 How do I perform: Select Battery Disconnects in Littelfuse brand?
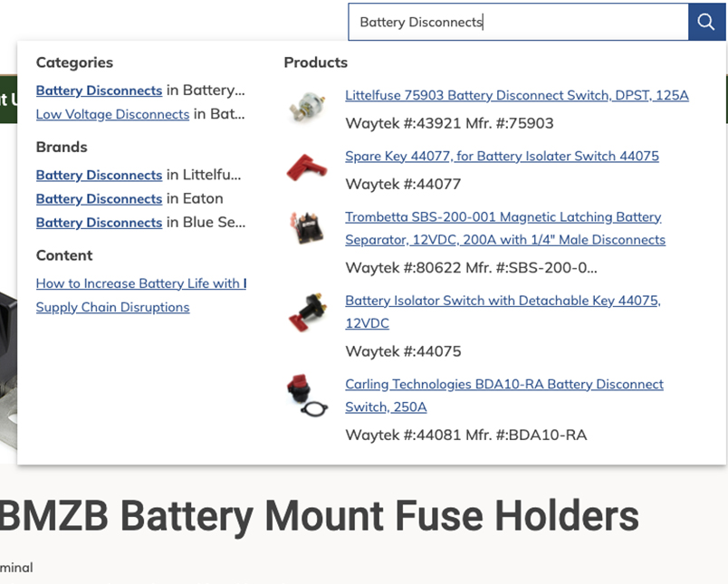pos(99,175)
